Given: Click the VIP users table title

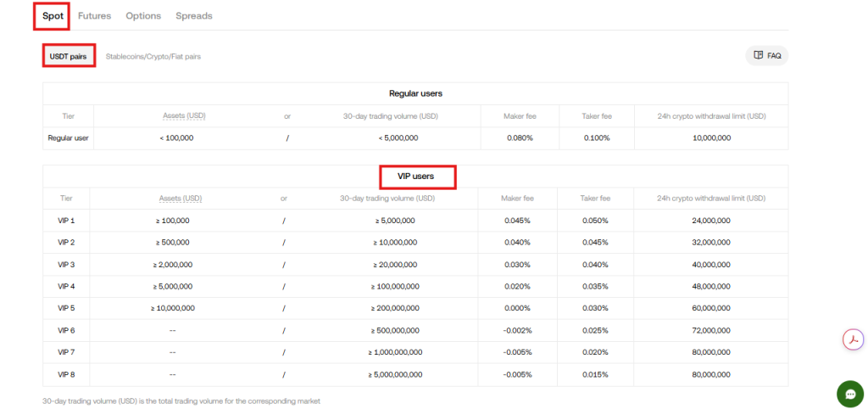Looking at the screenshot, I should pos(415,176).
